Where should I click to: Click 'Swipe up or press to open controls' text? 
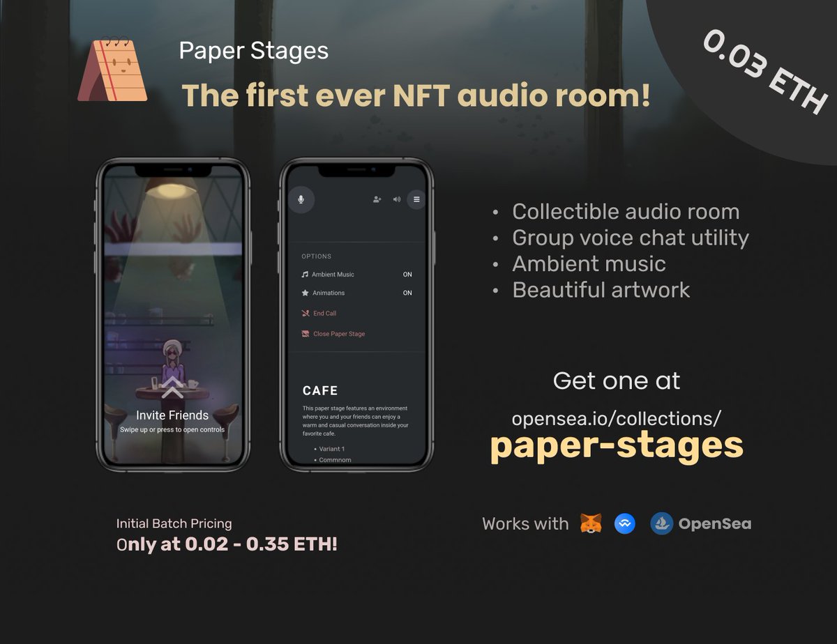(172, 430)
